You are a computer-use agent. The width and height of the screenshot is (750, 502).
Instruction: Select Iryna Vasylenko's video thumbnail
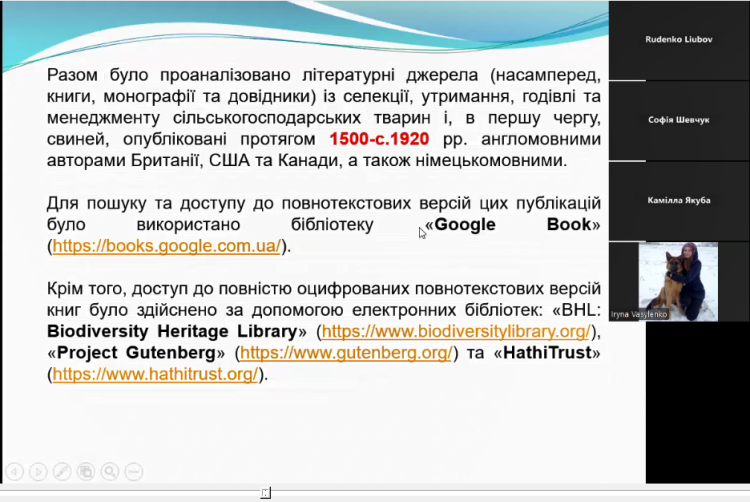(x=678, y=282)
